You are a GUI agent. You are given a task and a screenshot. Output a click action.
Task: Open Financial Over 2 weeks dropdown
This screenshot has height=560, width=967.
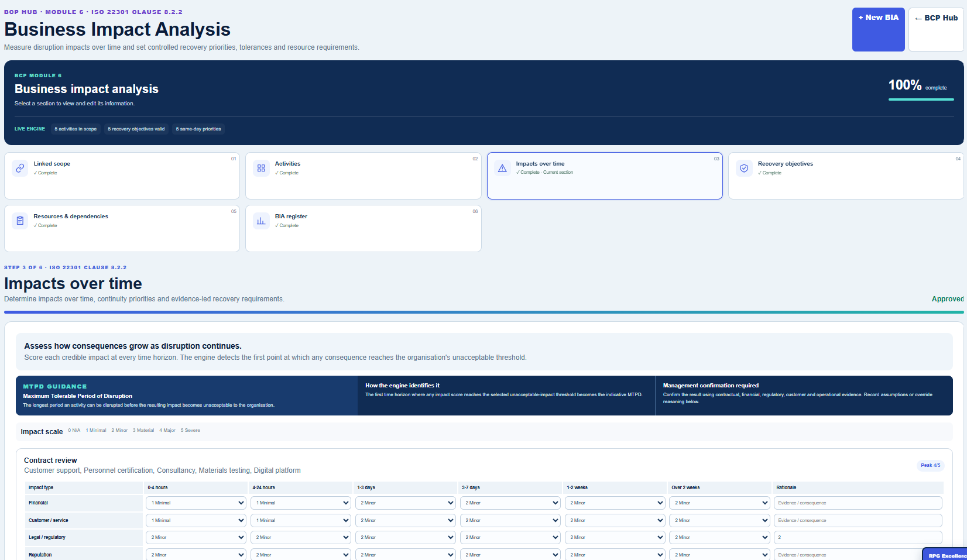point(719,503)
